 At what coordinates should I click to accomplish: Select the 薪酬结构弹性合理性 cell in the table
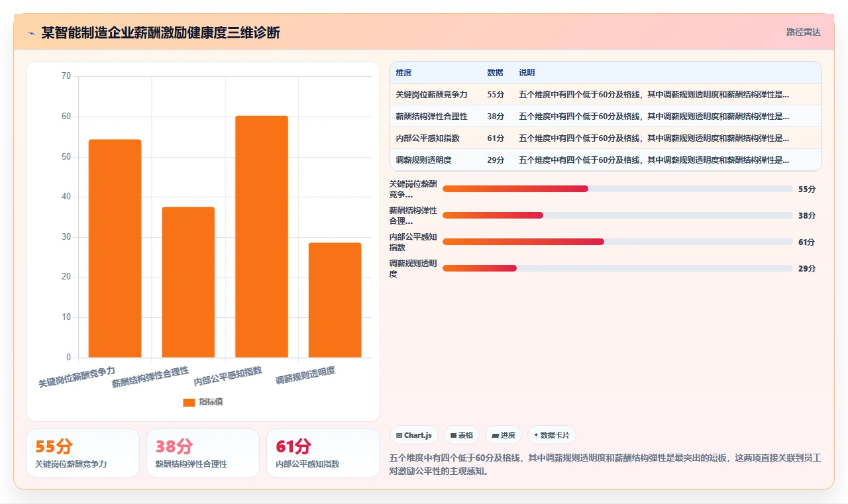[x=431, y=116]
